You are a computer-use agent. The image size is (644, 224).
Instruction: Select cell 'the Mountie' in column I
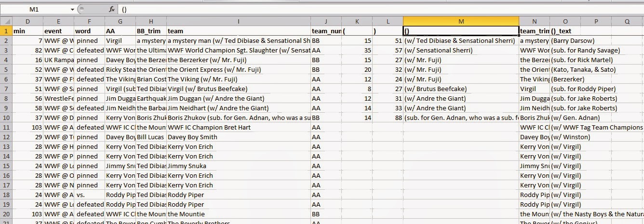pos(239,214)
